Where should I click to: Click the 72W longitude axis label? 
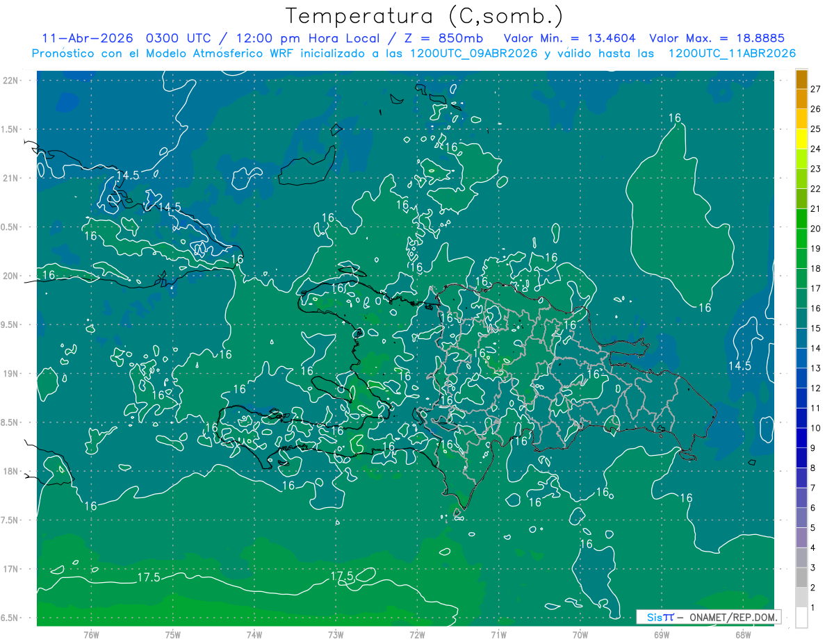(417, 634)
